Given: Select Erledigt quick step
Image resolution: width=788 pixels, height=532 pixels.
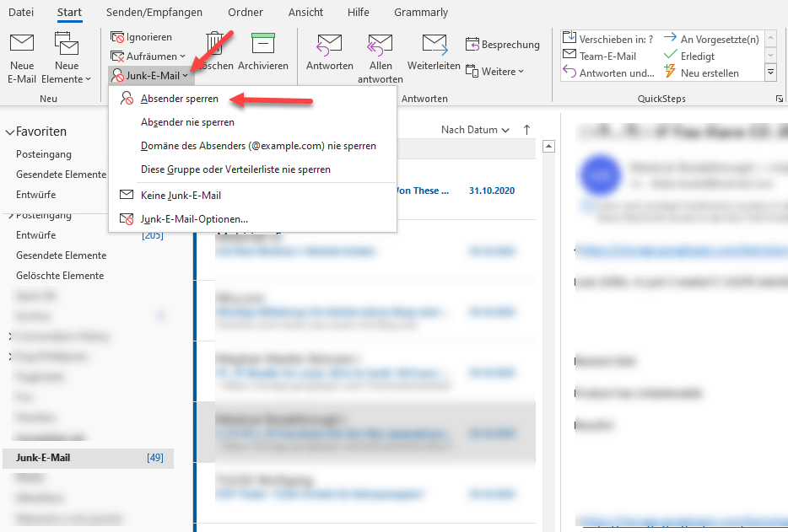Looking at the screenshot, I should [x=689, y=56].
